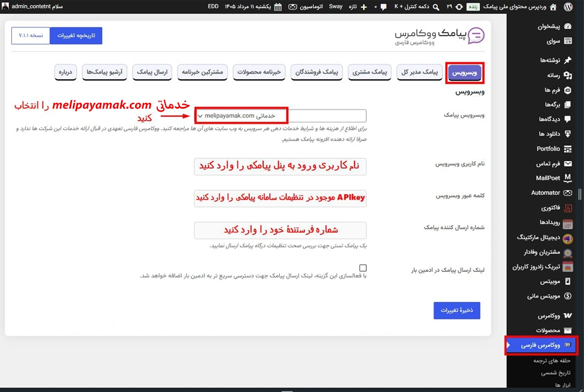Open the سلام admin_contetnt account menu
Image resolution: width=584 pixels, height=392 pixels.
[33, 7]
